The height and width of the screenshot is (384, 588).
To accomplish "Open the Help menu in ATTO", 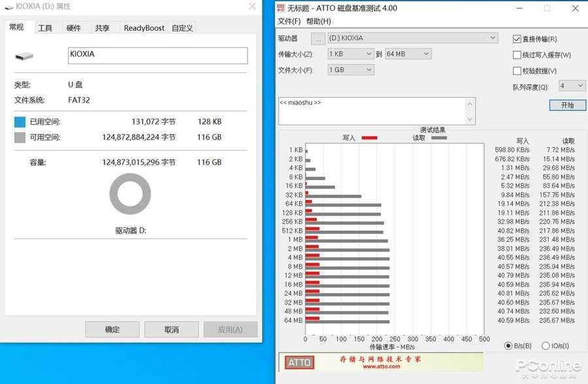I will click(x=319, y=22).
